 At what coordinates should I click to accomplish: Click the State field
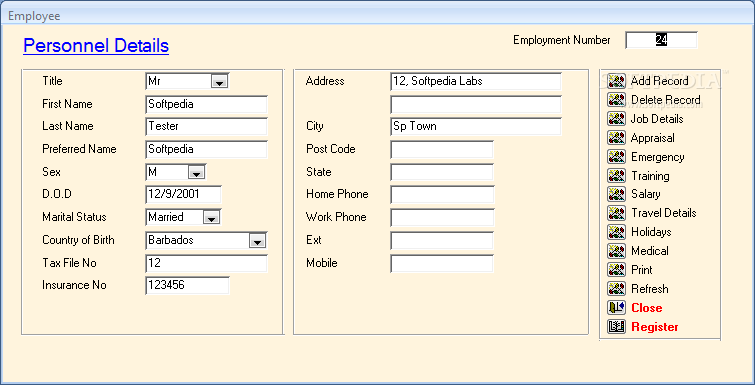(x=442, y=172)
